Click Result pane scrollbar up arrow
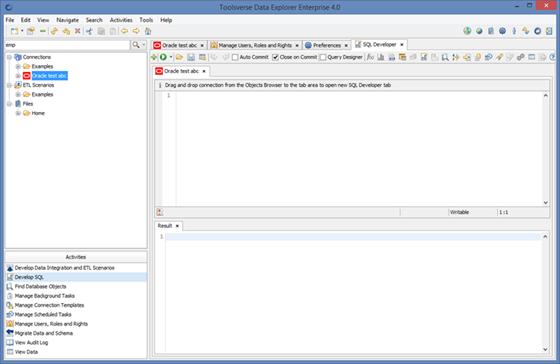This screenshot has height=364, width=560. 545,236
